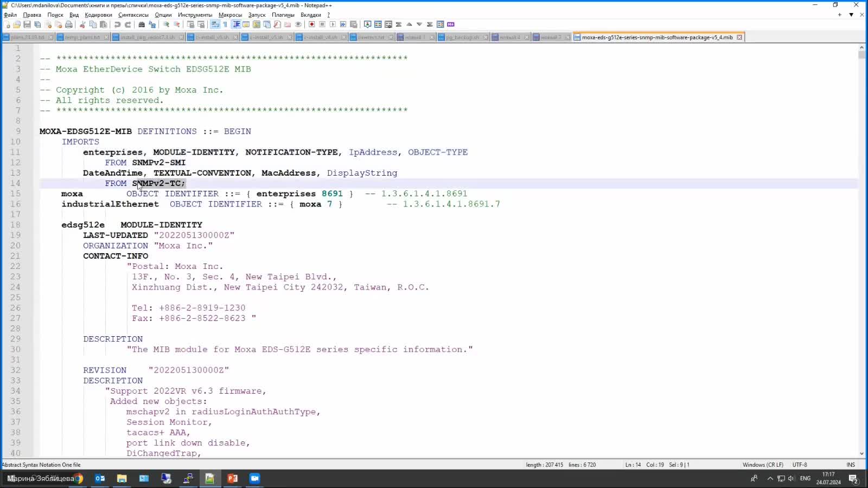Click the INS status bar indicator
The height and width of the screenshot is (488, 868).
coord(851,465)
